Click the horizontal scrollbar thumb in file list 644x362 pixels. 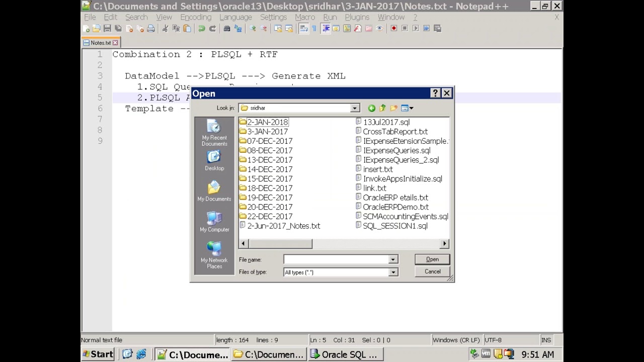pos(280,244)
